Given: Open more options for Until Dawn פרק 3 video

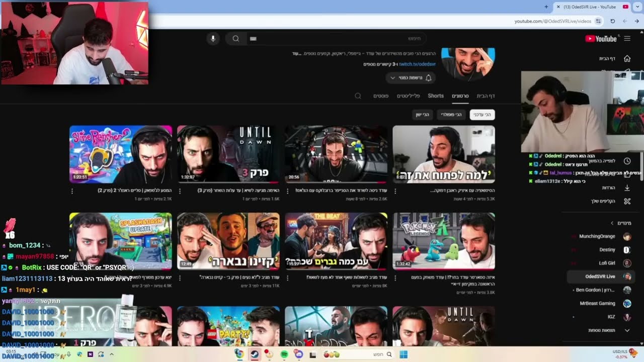Looking at the screenshot, I should pos(180,191).
